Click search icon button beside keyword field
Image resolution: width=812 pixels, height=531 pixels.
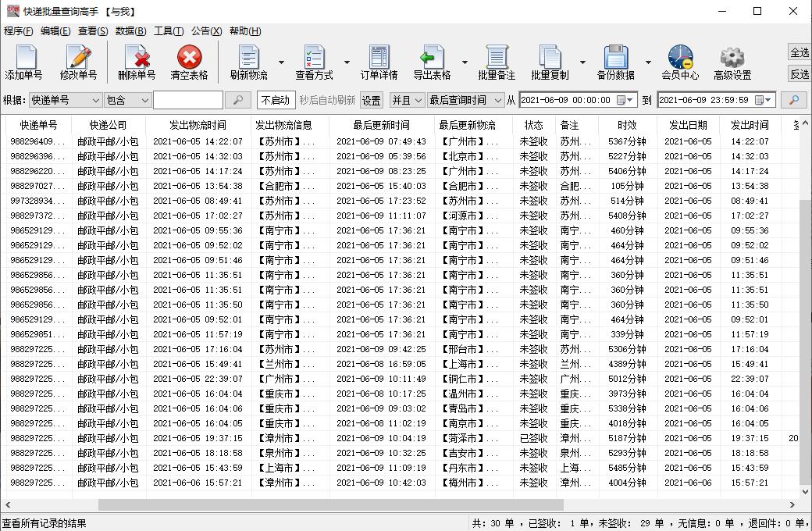coord(238,100)
